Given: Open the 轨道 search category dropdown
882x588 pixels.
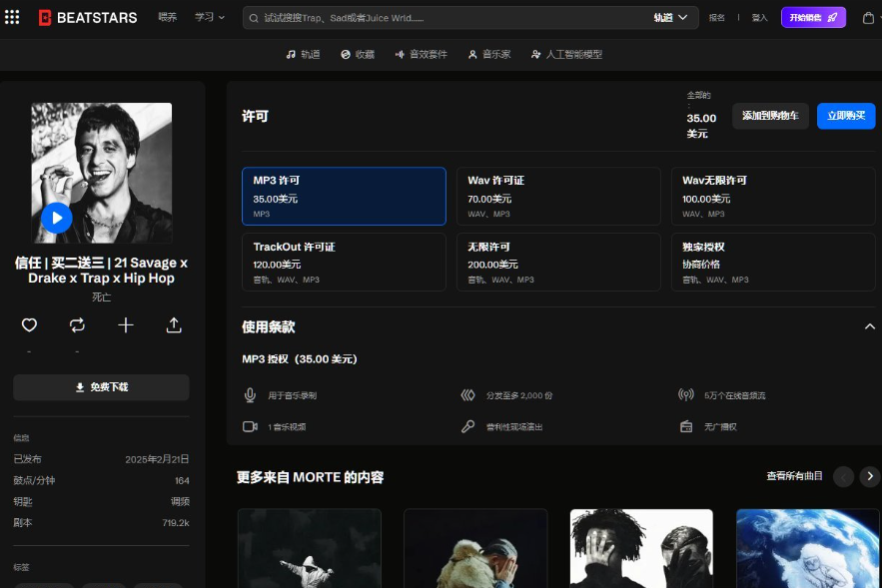Looking at the screenshot, I should coord(670,18).
